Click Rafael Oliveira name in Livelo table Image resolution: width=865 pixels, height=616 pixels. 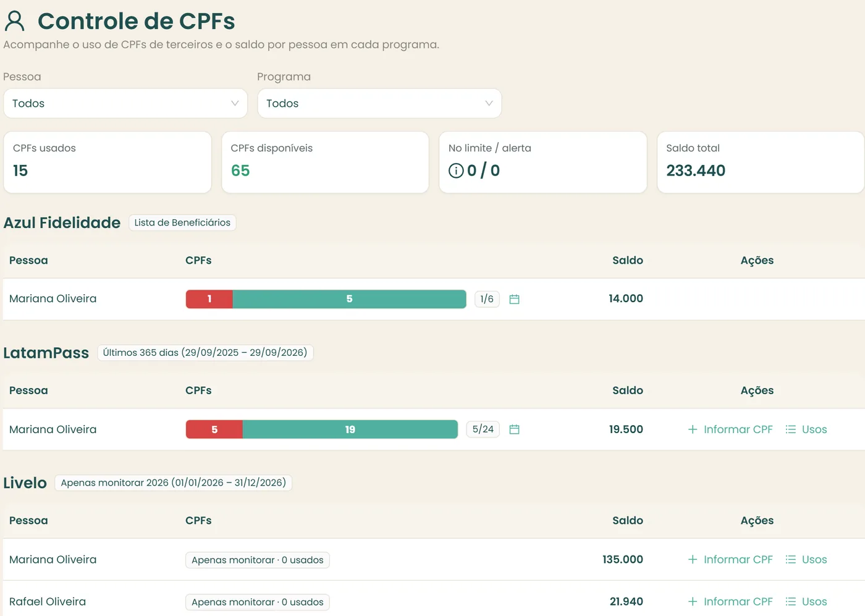[x=48, y=601]
